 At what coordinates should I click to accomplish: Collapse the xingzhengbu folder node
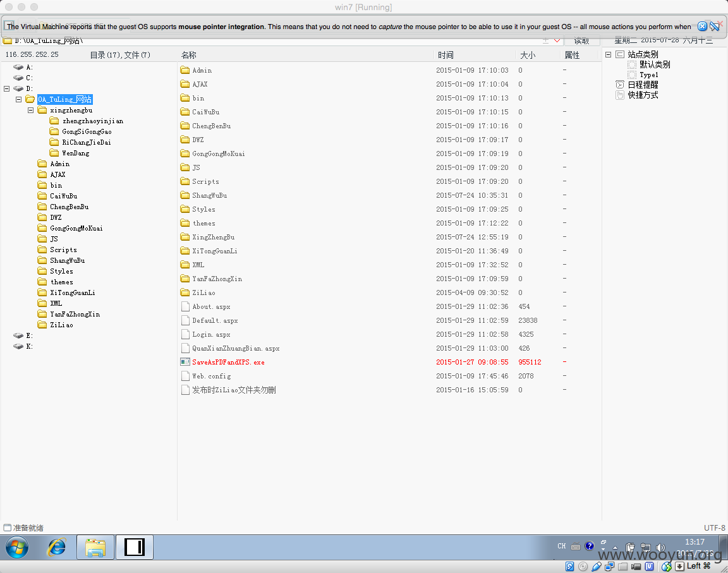pyautogui.click(x=30, y=110)
